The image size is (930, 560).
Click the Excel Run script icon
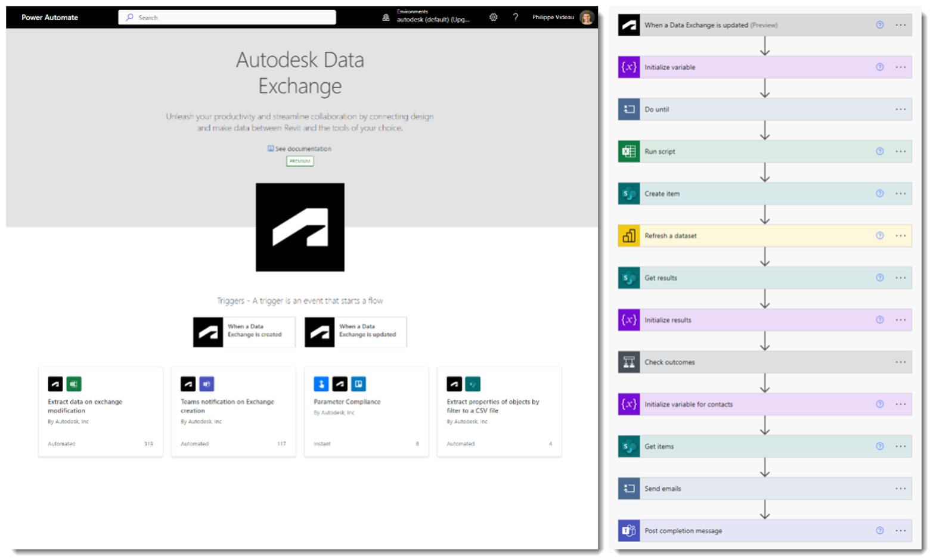[x=629, y=151]
